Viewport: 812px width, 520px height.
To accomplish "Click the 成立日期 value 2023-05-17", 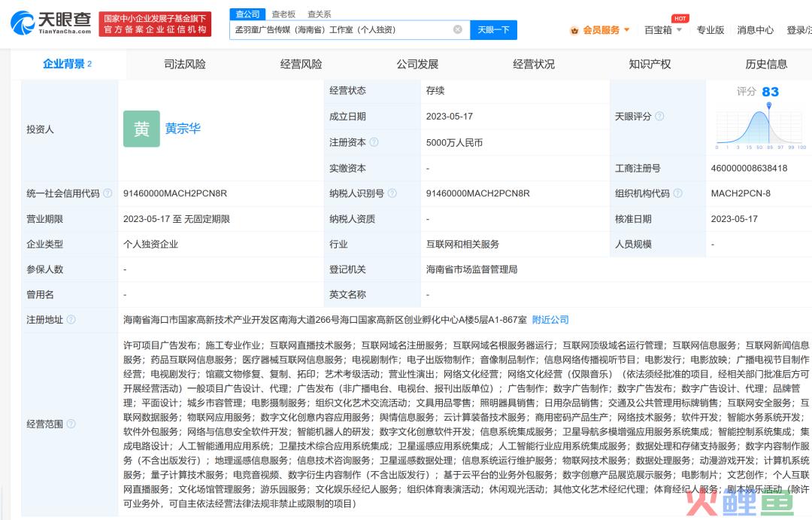I will tap(449, 117).
